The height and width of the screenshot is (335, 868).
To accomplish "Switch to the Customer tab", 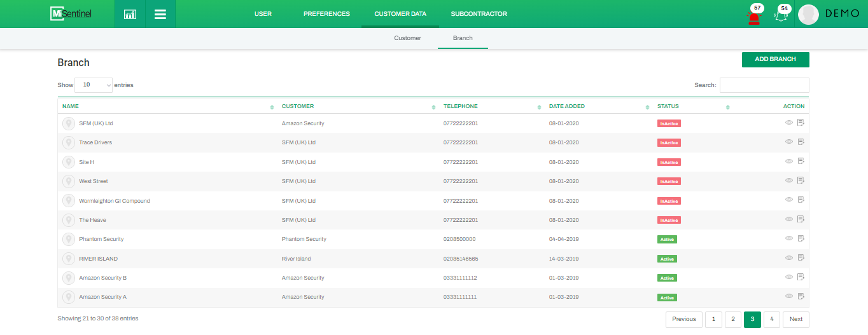I will [407, 38].
